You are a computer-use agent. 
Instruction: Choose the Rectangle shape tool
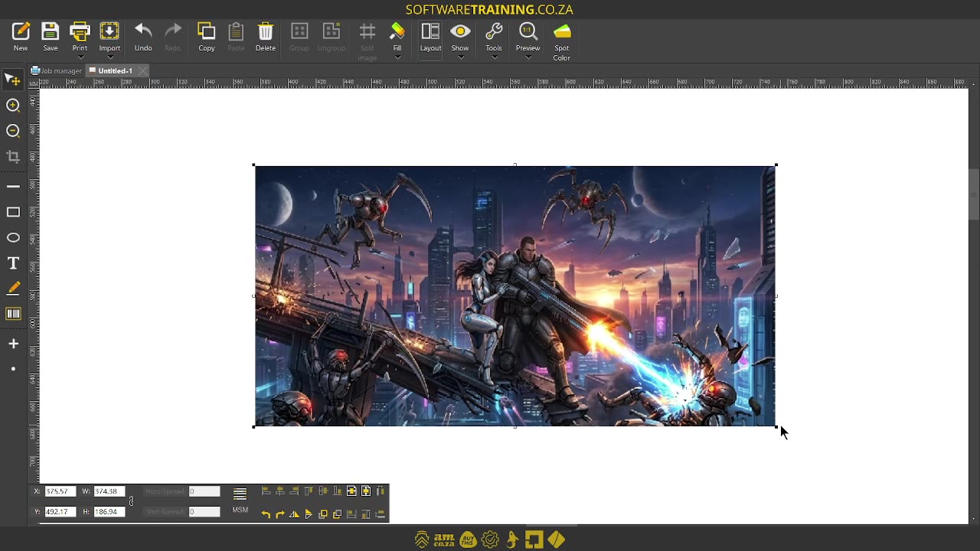tap(13, 212)
